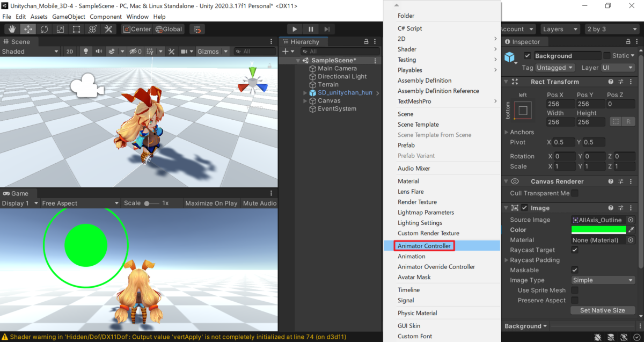Open the Color swatch picker
644x342 pixels.
pos(599,230)
